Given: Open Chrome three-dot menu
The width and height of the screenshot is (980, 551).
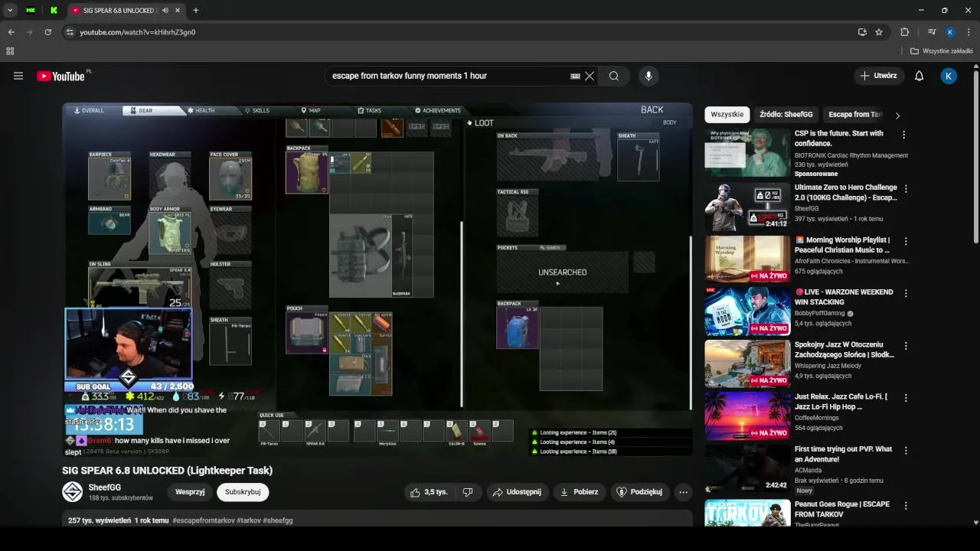Looking at the screenshot, I should pos(969,32).
